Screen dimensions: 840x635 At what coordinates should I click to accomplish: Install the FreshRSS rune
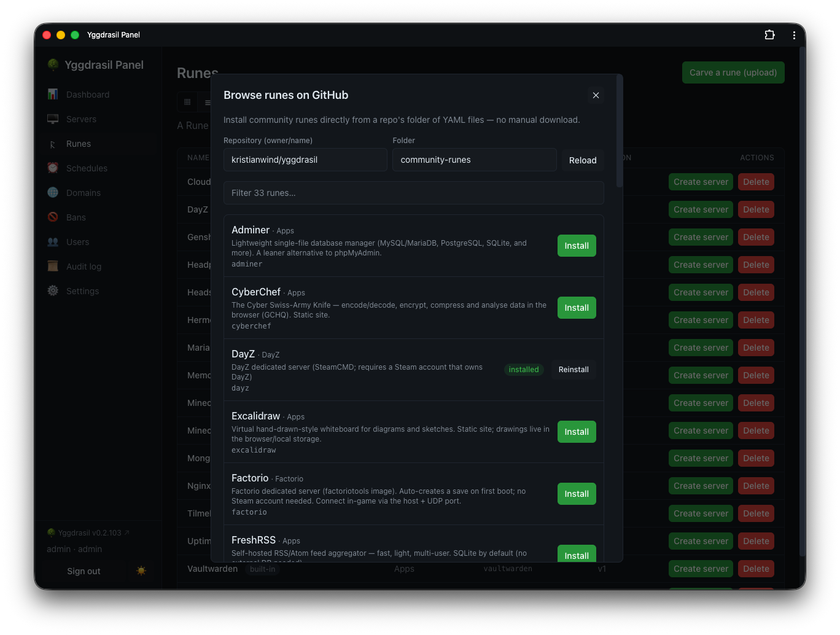click(577, 553)
